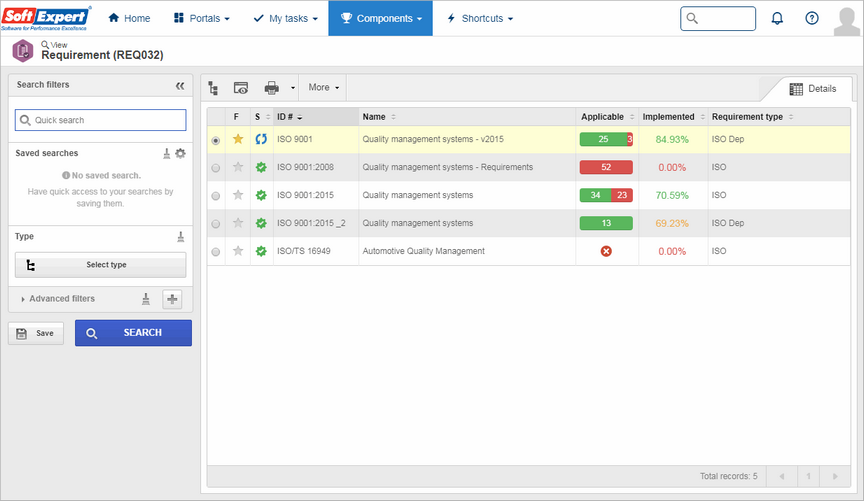Click the 84.93% implemented value
The height and width of the screenshot is (501, 864).
pyautogui.click(x=672, y=139)
